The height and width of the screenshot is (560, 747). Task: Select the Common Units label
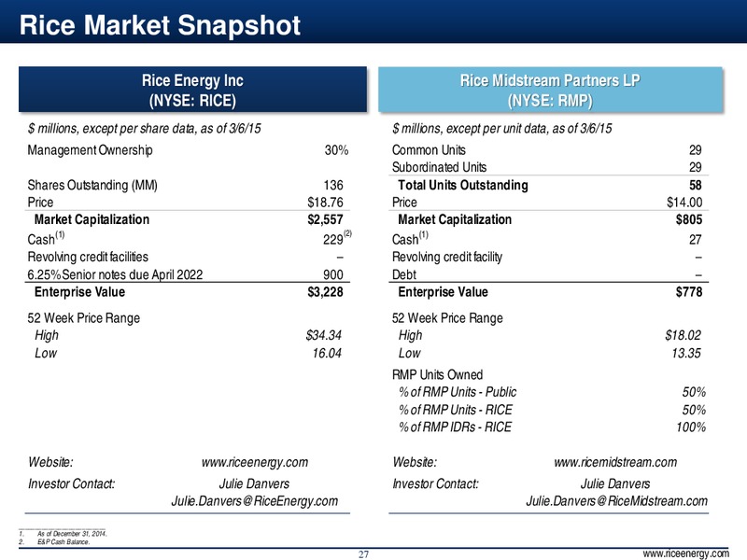point(429,150)
